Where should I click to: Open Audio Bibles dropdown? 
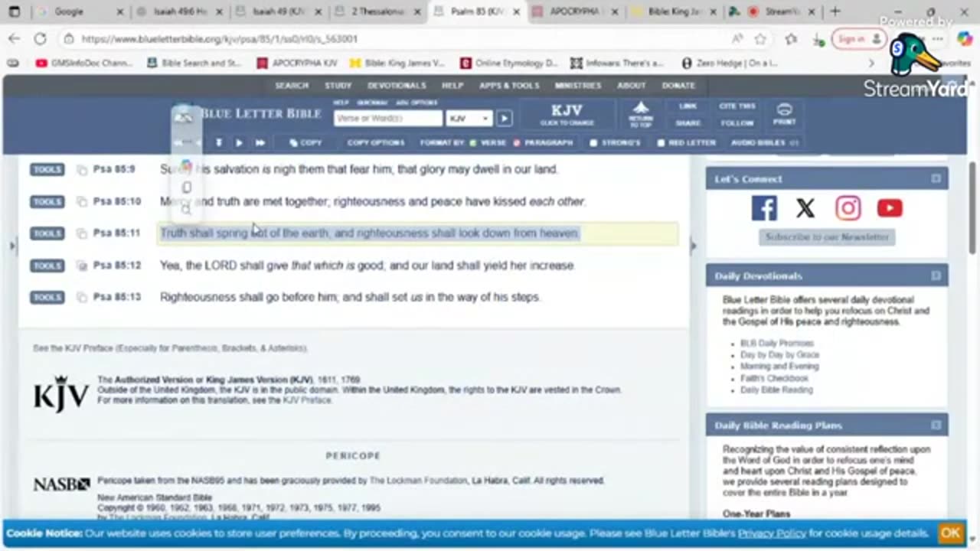tap(764, 143)
